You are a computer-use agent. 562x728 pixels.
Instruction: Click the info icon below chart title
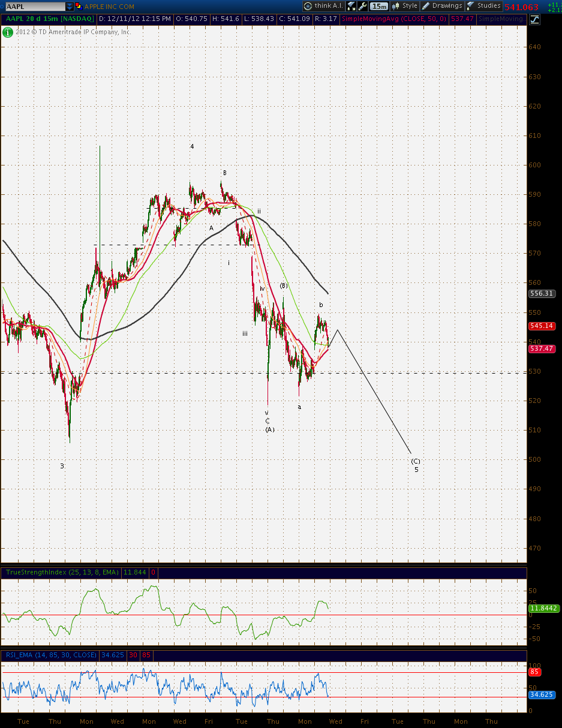7,32
